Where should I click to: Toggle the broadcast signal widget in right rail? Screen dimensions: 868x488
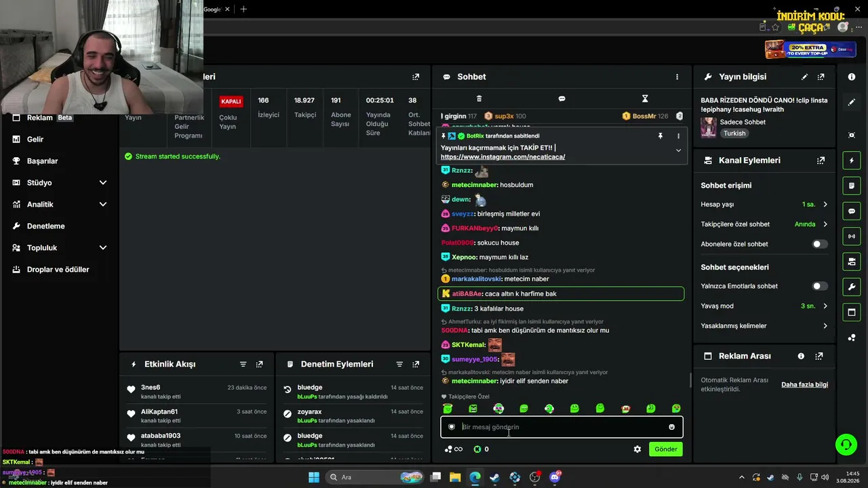852,237
